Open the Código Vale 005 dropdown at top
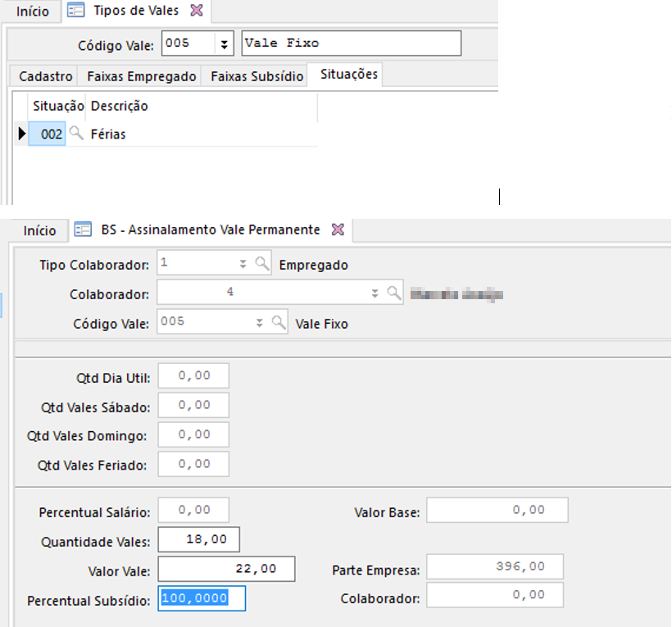The width and height of the screenshot is (672, 627). tap(224, 43)
